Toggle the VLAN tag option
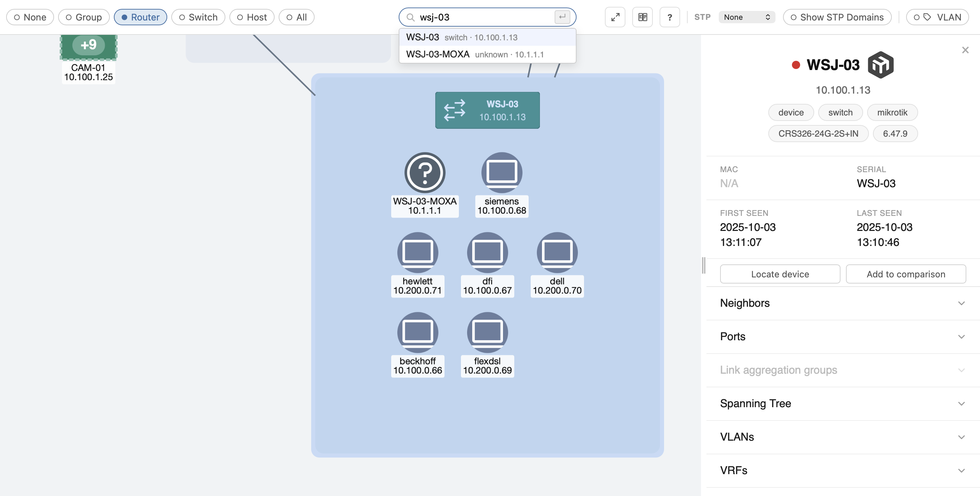 click(937, 17)
